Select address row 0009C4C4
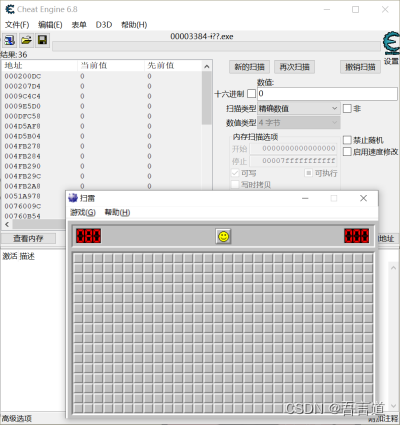 click(102, 96)
